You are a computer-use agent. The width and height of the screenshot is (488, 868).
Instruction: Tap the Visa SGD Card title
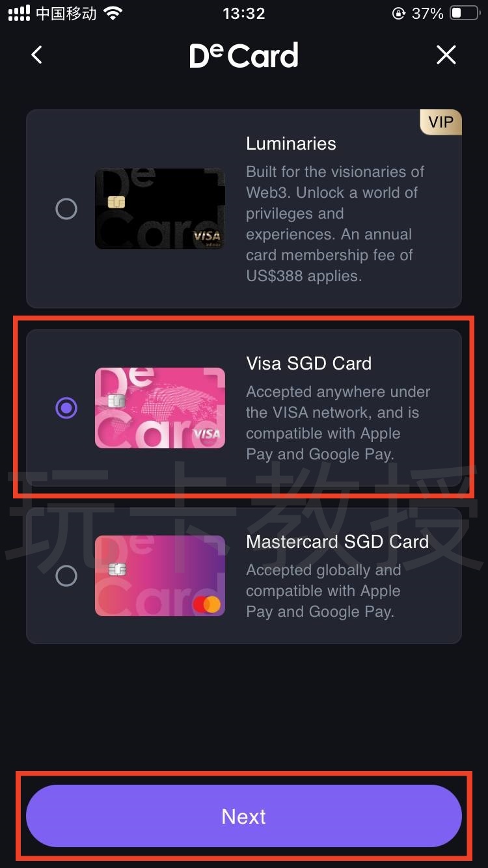(309, 363)
